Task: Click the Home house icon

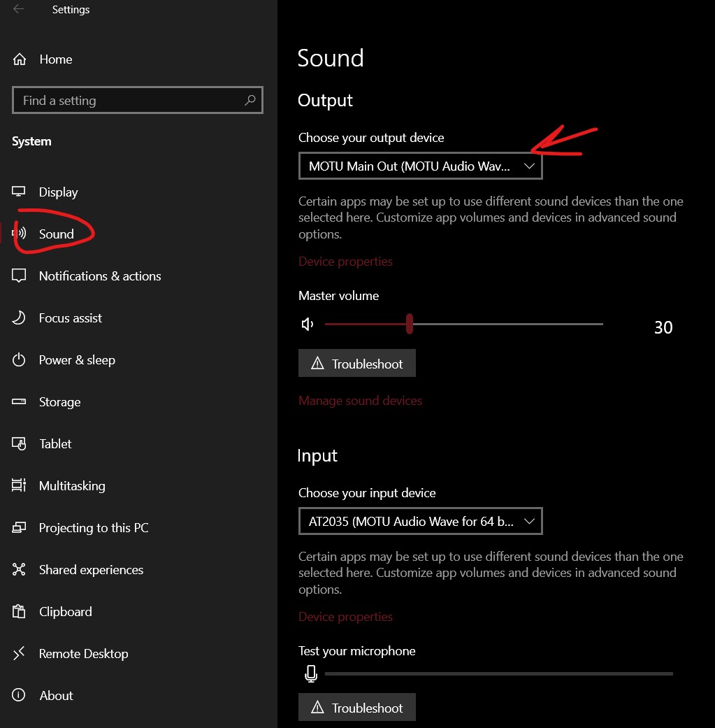Action: tap(20, 59)
